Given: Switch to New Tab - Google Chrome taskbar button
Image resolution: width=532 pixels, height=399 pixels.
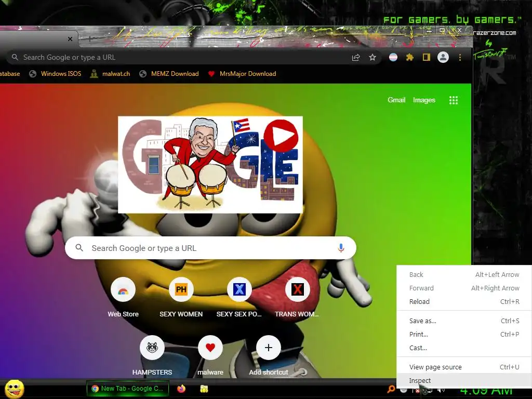Looking at the screenshot, I should (x=128, y=389).
